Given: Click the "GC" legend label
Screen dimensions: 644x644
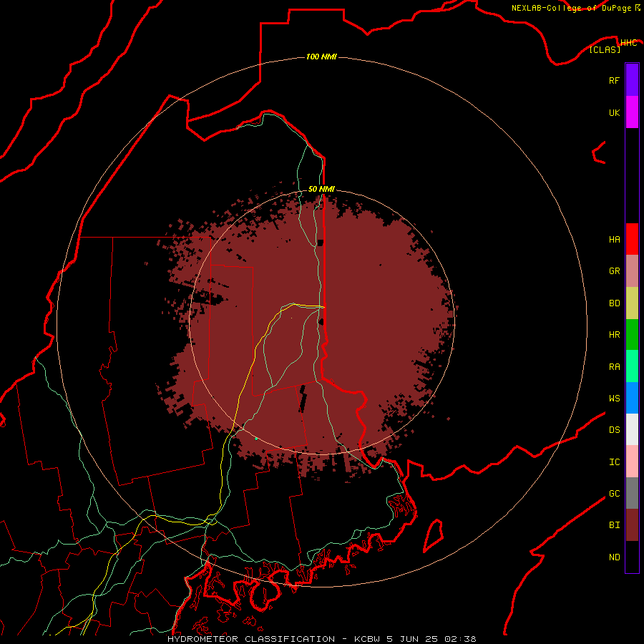Looking at the screenshot, I should pyautogui.click(x=614, y=494).
